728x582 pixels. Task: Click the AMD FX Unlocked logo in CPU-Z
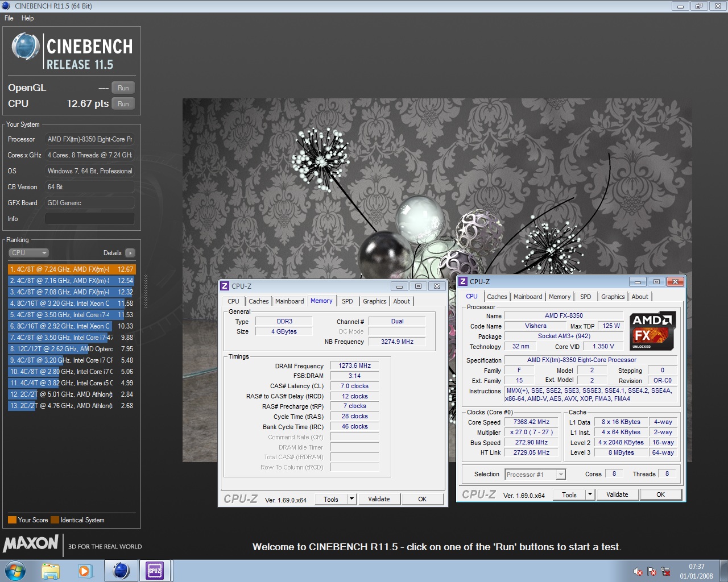(x=652, y=330)
